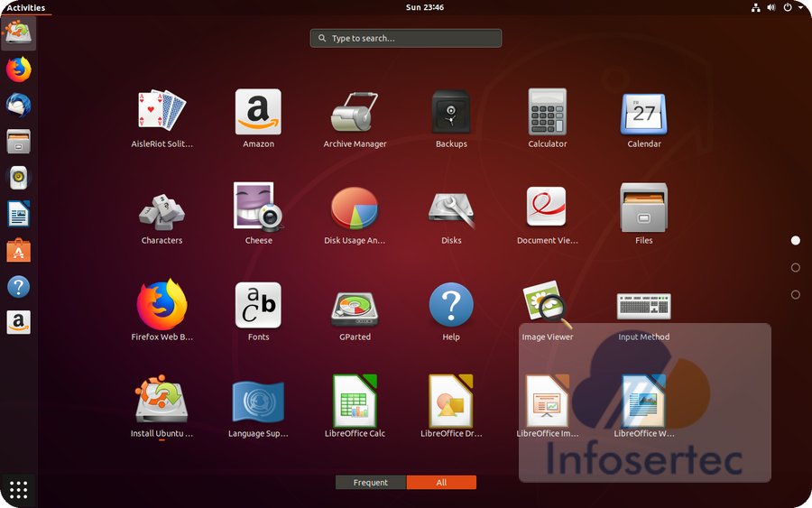This screenshot has width=812, height=508.
Task: Jump to the third page indicator
Action: [795, 295]
